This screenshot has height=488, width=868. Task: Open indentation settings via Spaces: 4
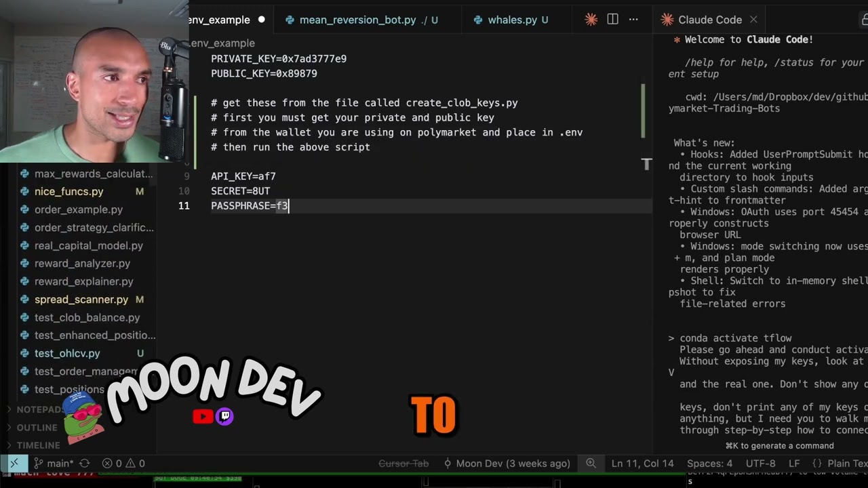pos(709,464)
